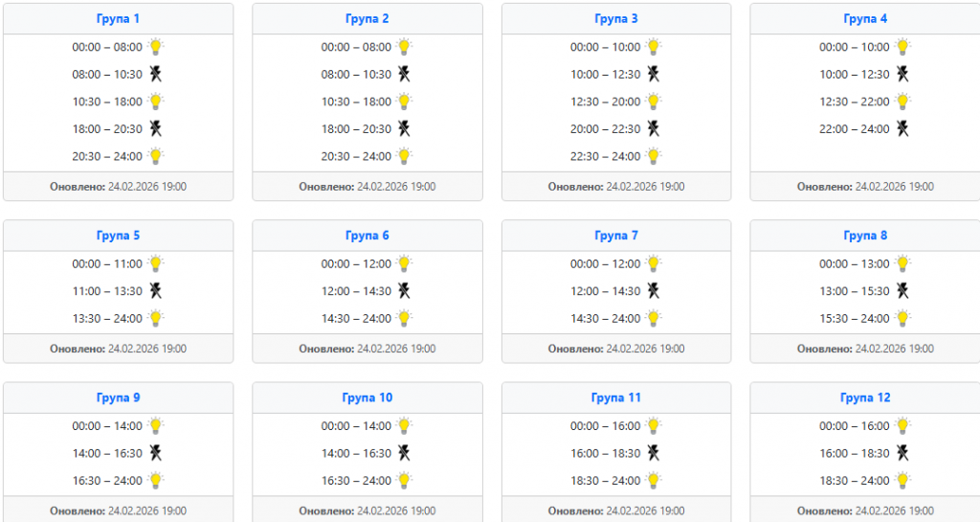The width and height of the screenshot is (980, 522).
Task: Select the Група 3 heading link
Action: coord(615,19)
